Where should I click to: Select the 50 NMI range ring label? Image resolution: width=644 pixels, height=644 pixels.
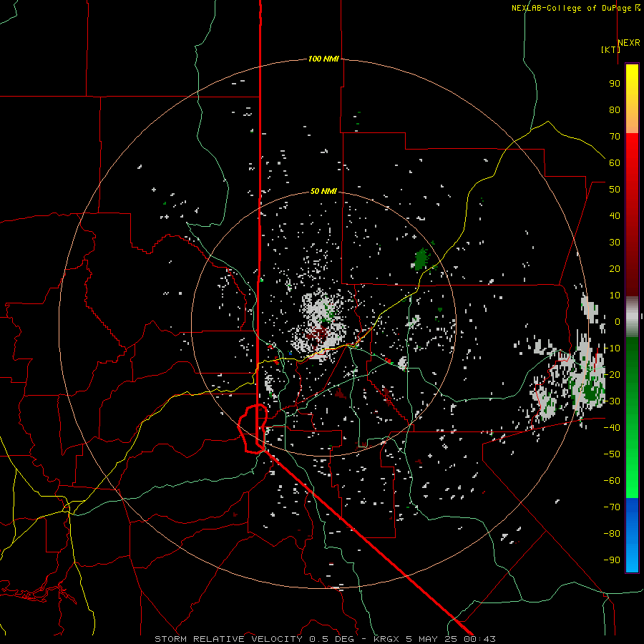coord(323,191)
